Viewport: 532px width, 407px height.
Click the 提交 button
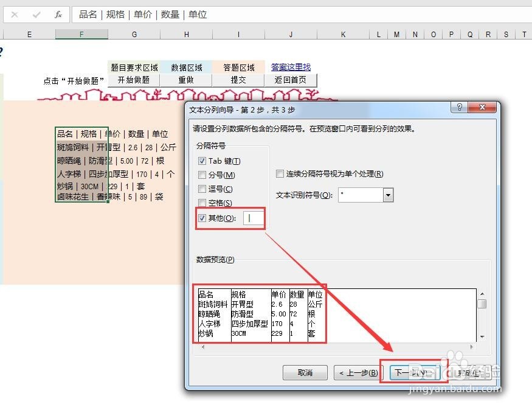238,80
